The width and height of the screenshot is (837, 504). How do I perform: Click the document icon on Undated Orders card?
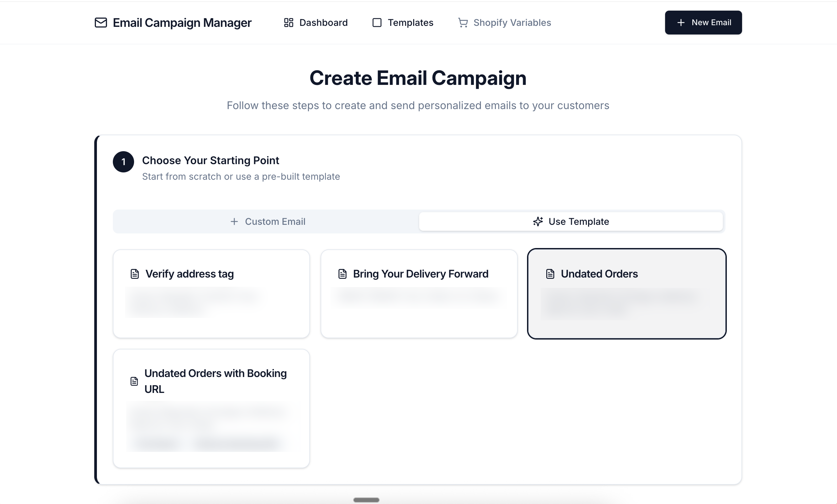click(x=550, y=274)
